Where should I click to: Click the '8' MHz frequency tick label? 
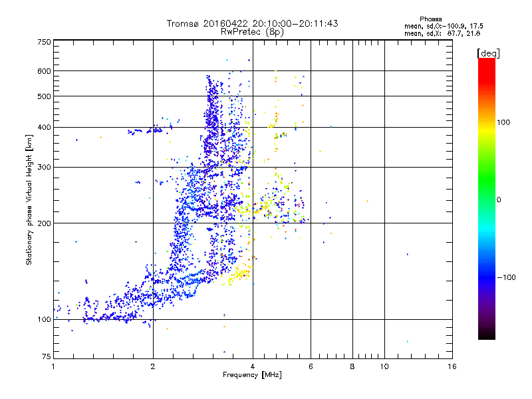[352, 366]
